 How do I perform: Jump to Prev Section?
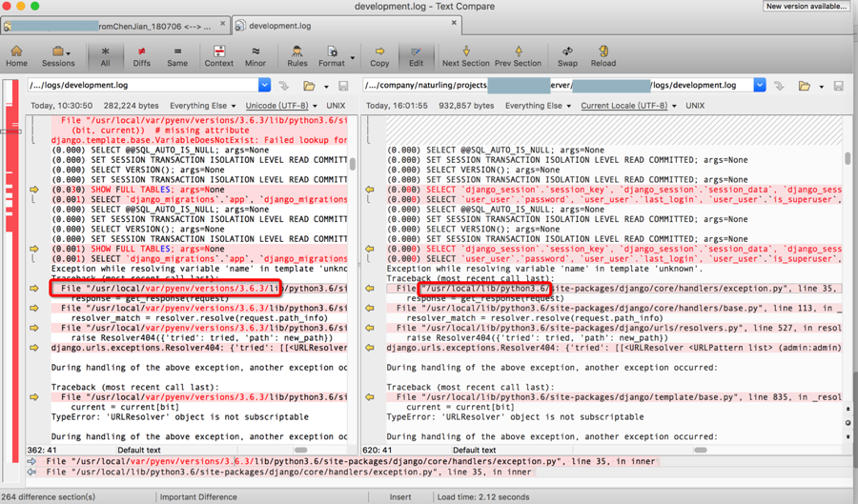pos(518,55)
